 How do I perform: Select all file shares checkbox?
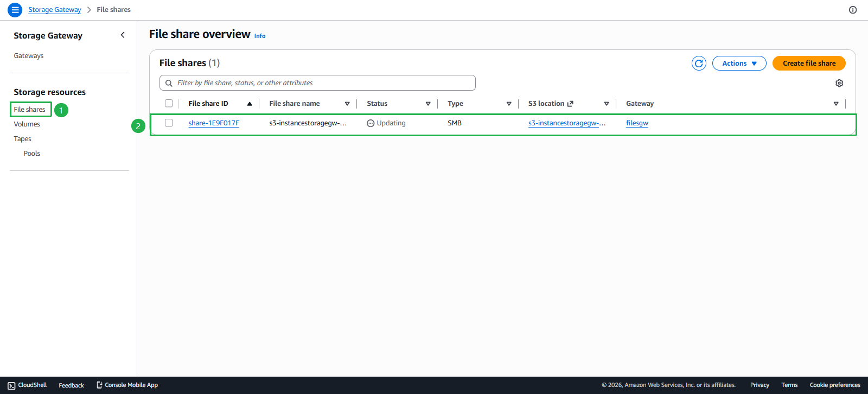click(169, 104)
